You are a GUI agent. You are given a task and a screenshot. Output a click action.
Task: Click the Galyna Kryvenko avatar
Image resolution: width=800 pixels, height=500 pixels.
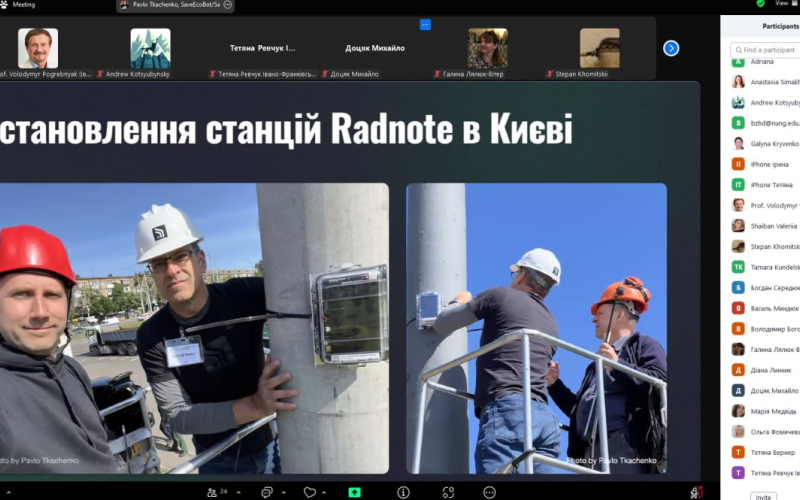coord(738,143)
